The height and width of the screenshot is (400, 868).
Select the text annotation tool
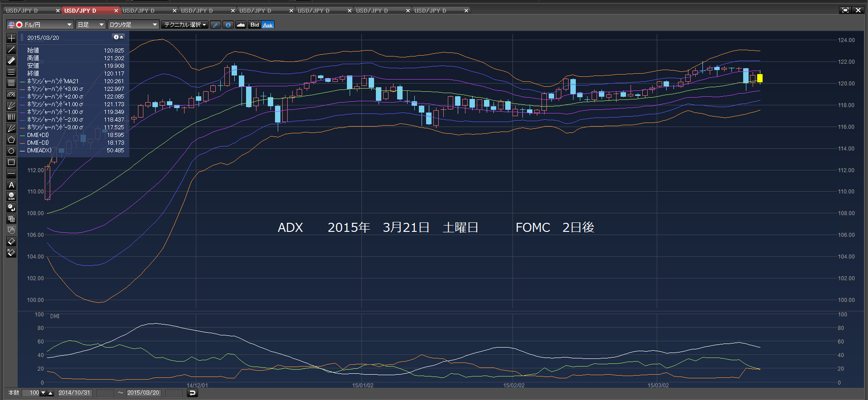pos(11,185)
